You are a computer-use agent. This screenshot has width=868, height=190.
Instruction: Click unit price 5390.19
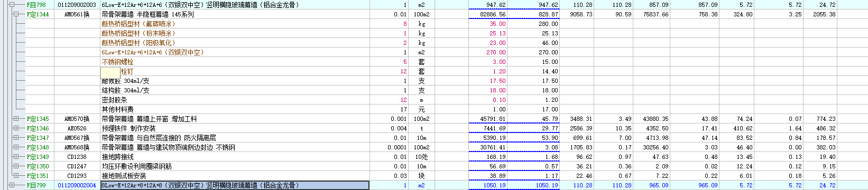494,138
